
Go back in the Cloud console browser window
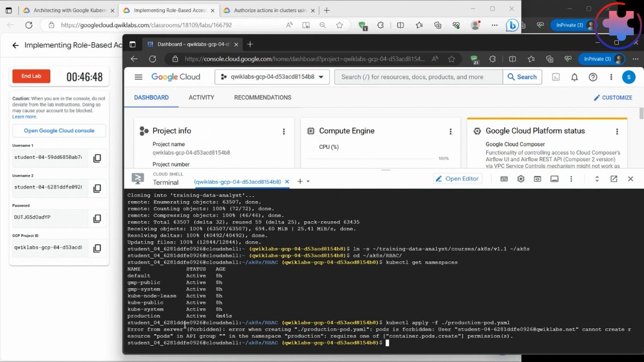[x=134, y=59]
